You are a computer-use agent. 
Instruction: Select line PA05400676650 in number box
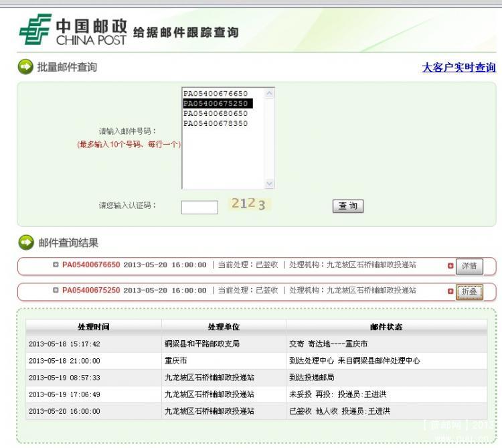point(216,94)
